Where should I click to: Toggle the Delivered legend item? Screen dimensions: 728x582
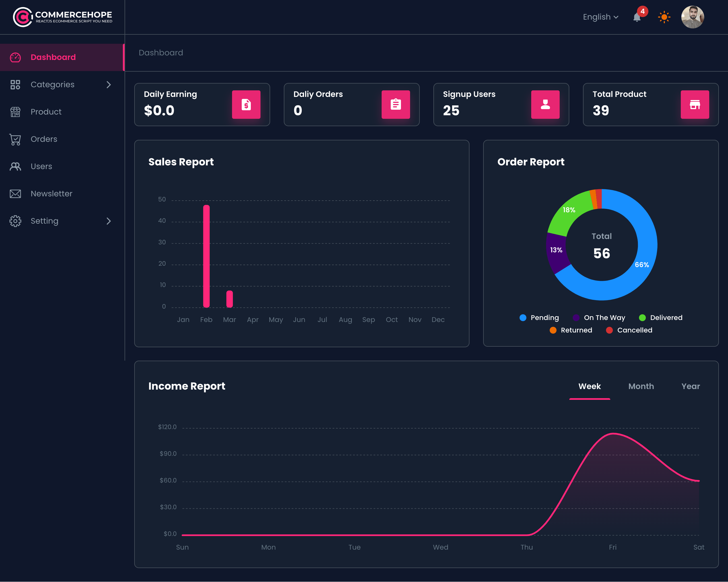660,317
